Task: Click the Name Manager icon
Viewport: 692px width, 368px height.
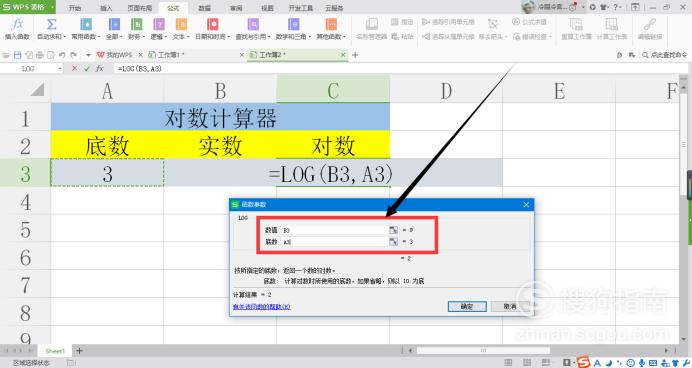Action: pos(372,24)
